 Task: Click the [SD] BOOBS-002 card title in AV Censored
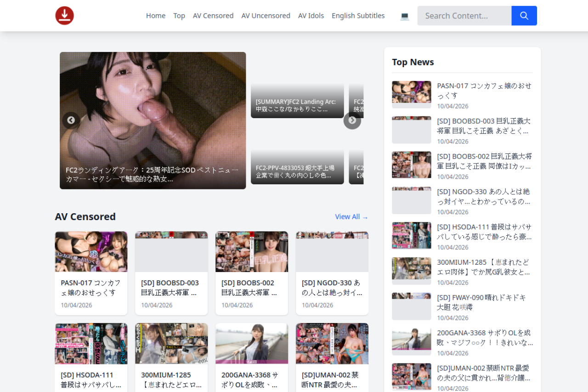251,288
